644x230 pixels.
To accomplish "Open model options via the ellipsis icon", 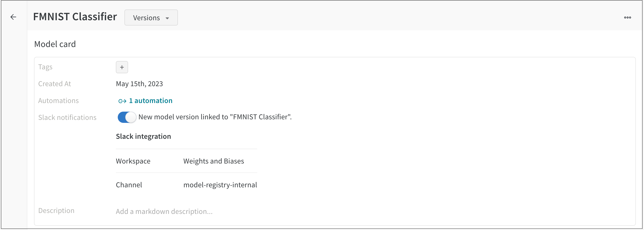I will coord(628,17).
